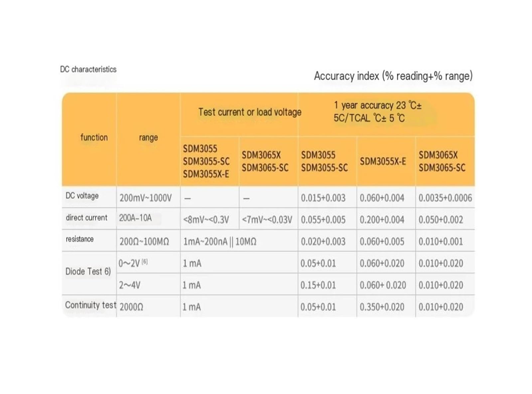Select the "DC voltage" row label
Viewport: 532px width, 394px height.
coord(82,196)
